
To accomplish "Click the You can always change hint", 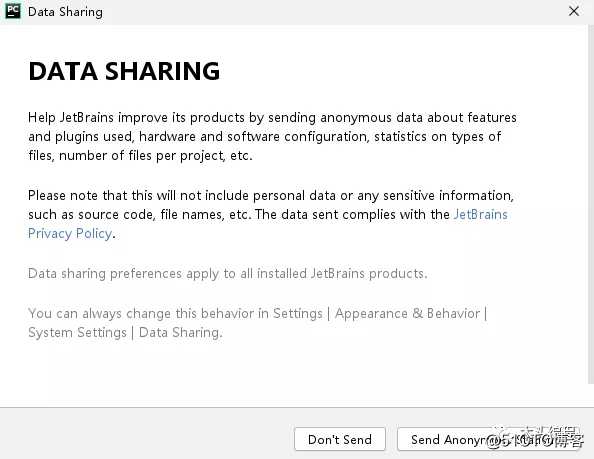I will point(258,323).
